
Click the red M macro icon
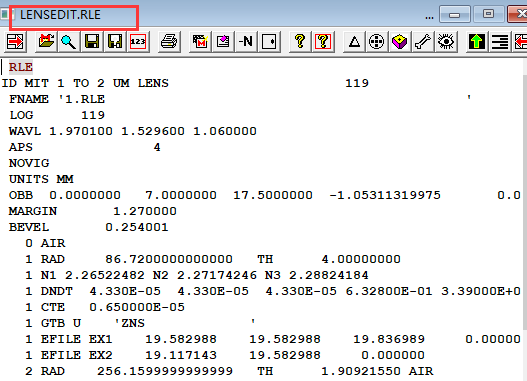pos(200,42)
